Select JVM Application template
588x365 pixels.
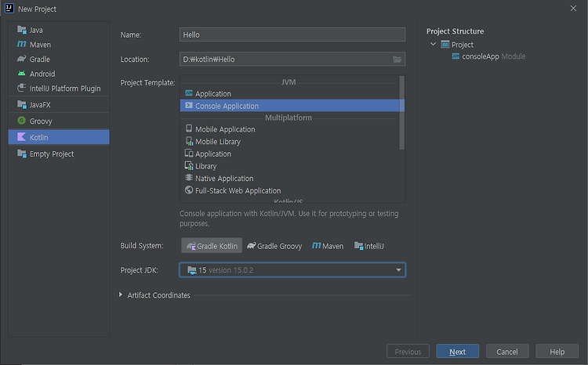click(x=290, y=94)
